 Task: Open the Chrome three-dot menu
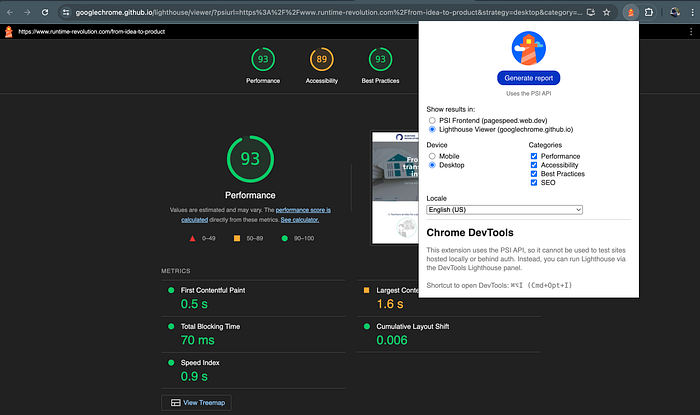(x=692, y=12)
